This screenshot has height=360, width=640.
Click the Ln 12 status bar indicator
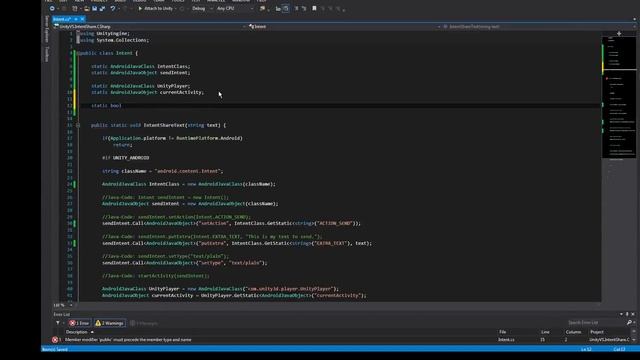(x=586, y=349)
